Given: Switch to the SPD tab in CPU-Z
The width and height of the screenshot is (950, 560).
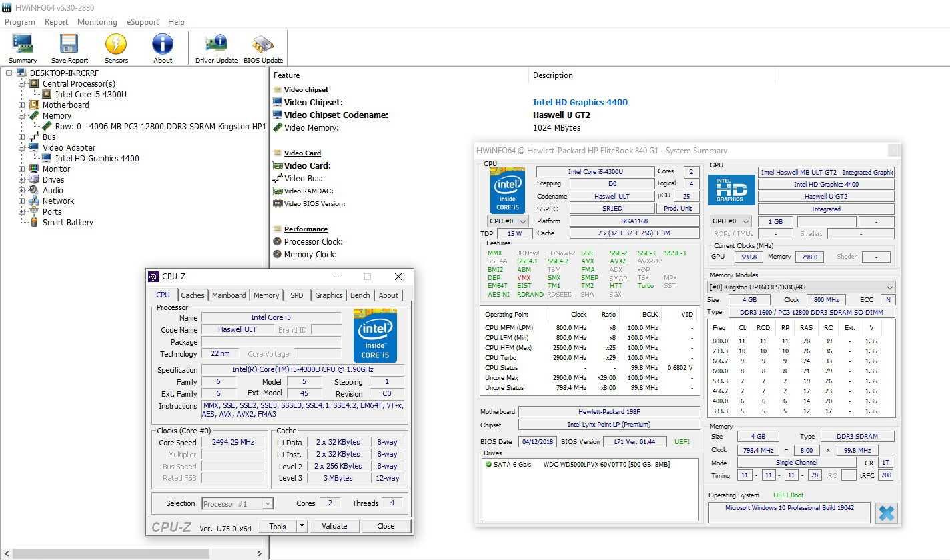Looking at the screenshot, I should 297,295.
